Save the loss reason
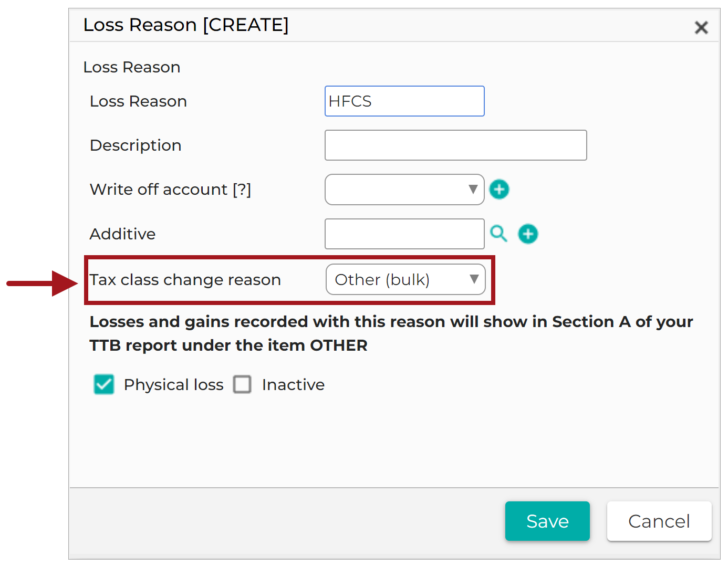The image size is (728, 567). tap(547, 521)
